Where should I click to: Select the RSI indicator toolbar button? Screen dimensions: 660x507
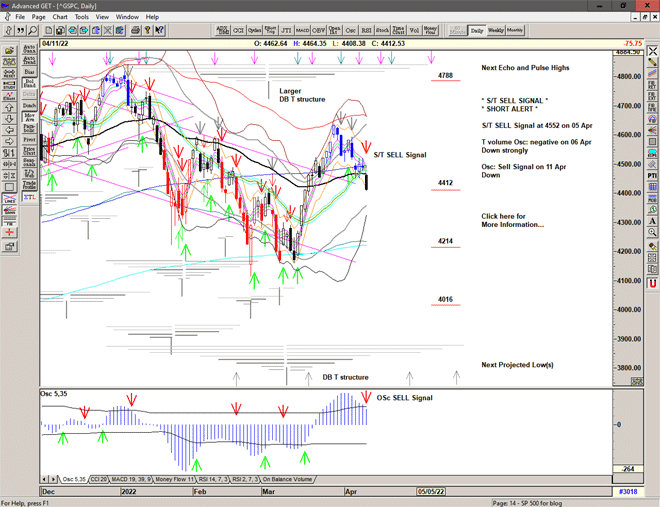pyautogui.click(x=366, y=30)
